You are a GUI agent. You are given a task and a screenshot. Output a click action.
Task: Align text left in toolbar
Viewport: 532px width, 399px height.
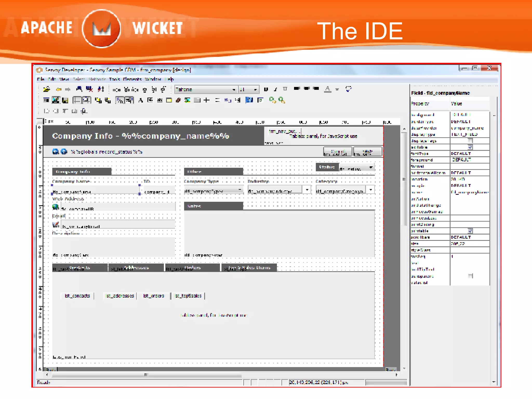point(297,89)
